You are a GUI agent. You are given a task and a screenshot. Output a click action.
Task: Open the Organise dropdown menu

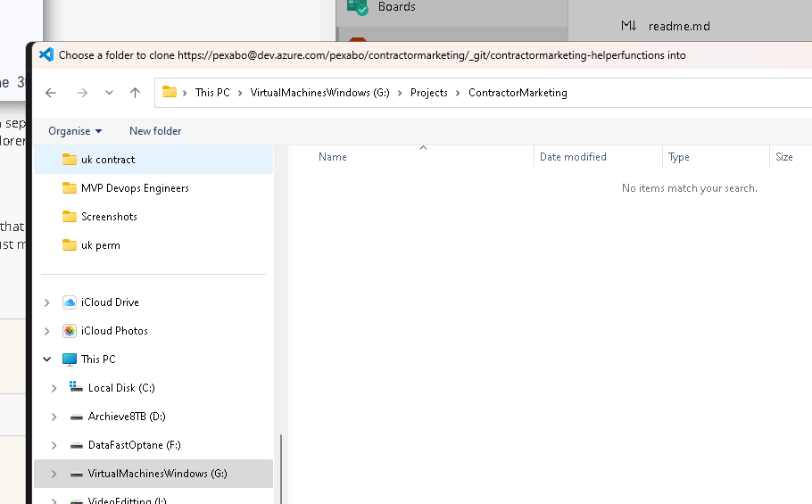75,131
